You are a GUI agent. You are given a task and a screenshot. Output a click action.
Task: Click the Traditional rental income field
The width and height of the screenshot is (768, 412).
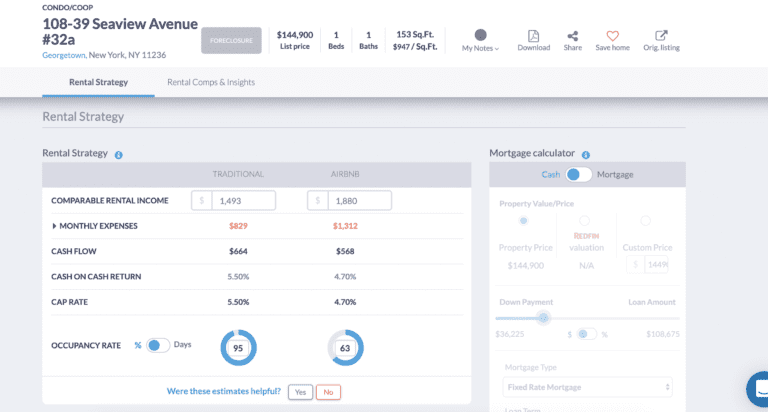point(243,201)
